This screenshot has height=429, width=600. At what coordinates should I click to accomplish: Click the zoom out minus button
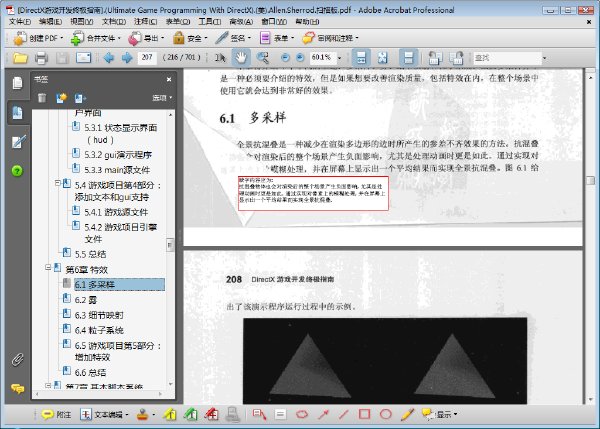coord(285,58)
